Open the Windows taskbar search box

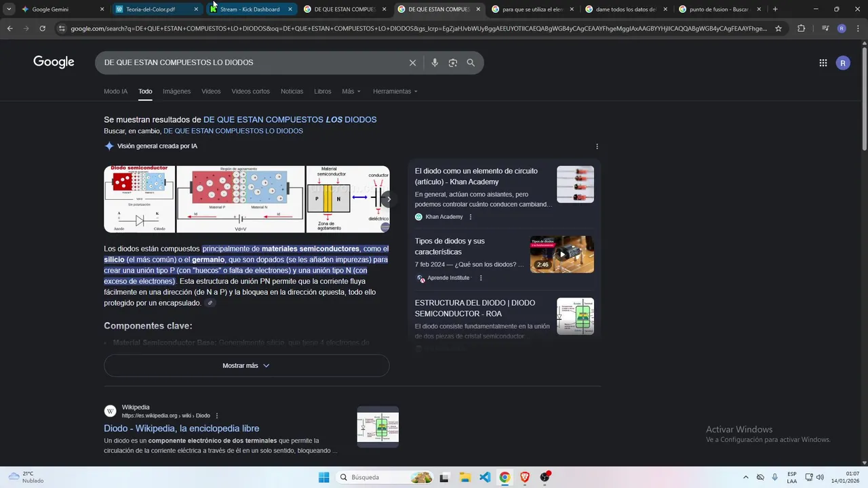(x=385, y=477)
